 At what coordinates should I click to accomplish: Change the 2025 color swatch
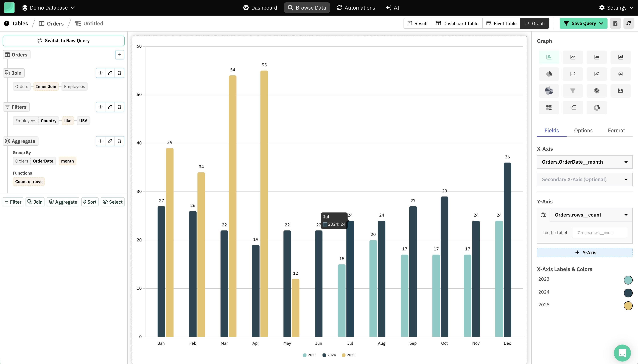(x=628, y=306)
